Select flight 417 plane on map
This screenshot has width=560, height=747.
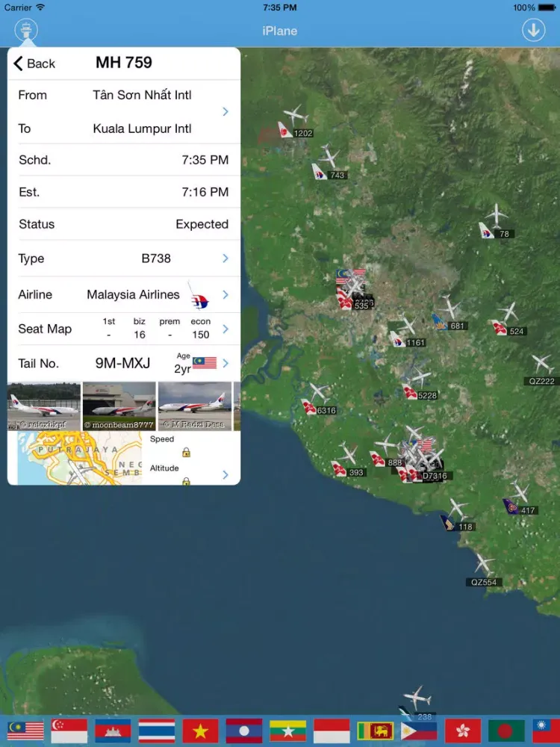(519, 492)
